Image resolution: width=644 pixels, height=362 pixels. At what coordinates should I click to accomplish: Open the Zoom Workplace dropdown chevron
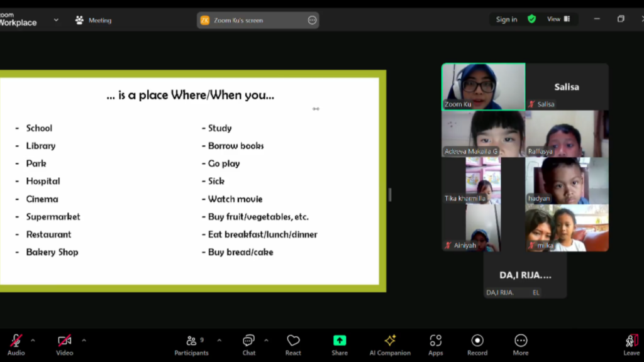coord(56,20)
